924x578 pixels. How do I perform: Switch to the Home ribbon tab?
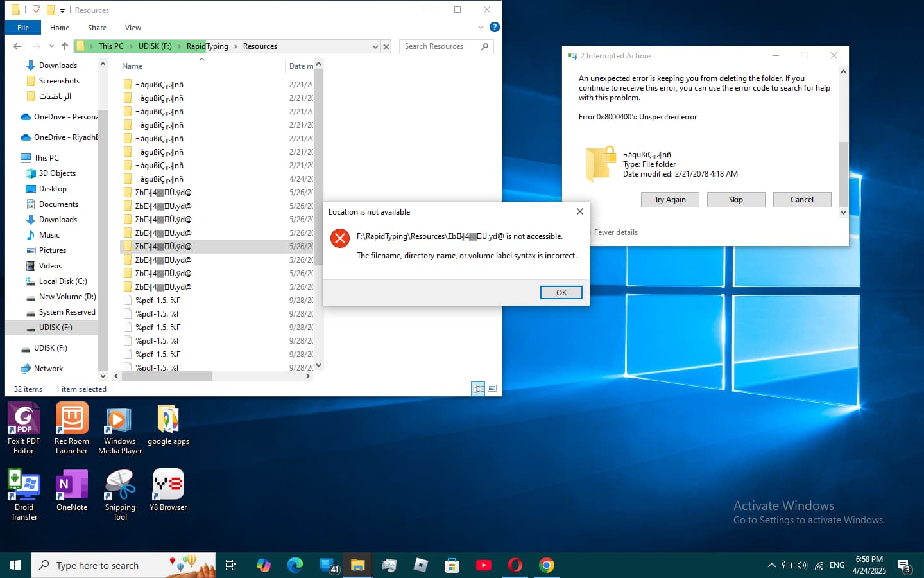click(60, 28)
